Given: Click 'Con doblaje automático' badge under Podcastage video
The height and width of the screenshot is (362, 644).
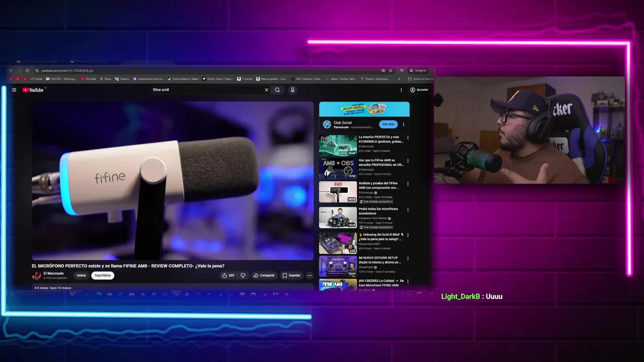Looking at the screenshot, I should pos(376,202).
